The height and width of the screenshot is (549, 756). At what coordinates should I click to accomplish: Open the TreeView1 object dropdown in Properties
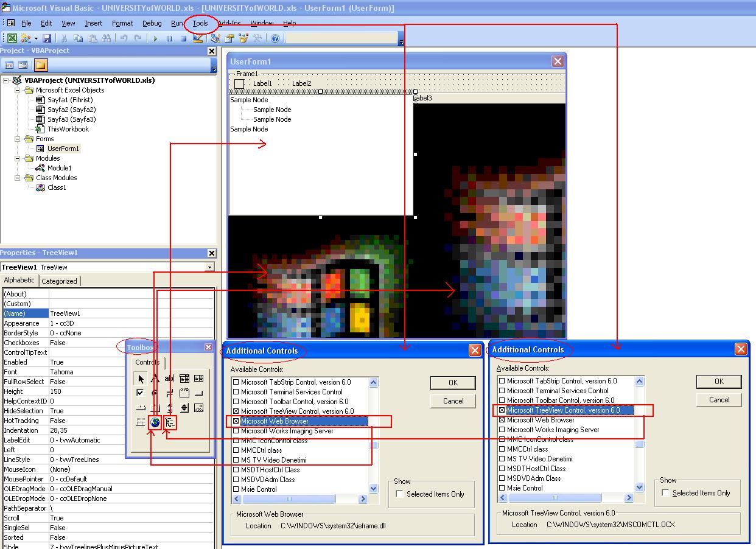[209, 267]
